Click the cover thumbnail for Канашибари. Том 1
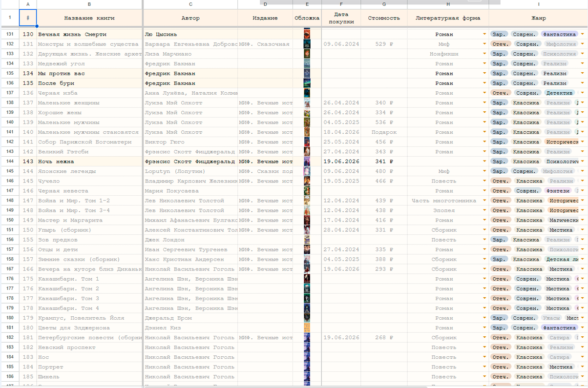Image resolution: width=588 pixels, height=388 pixels. tap(307, 279)
